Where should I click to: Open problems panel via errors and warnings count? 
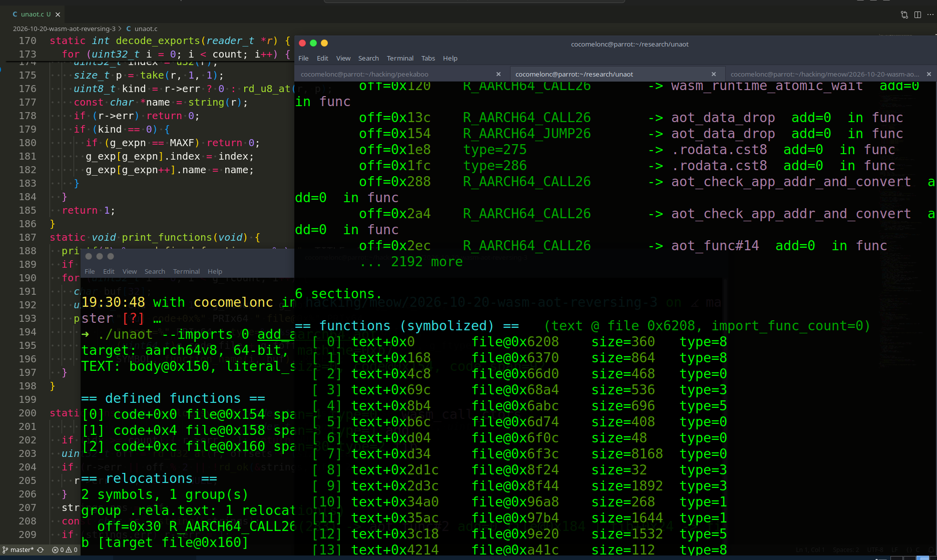click(65, 549)
